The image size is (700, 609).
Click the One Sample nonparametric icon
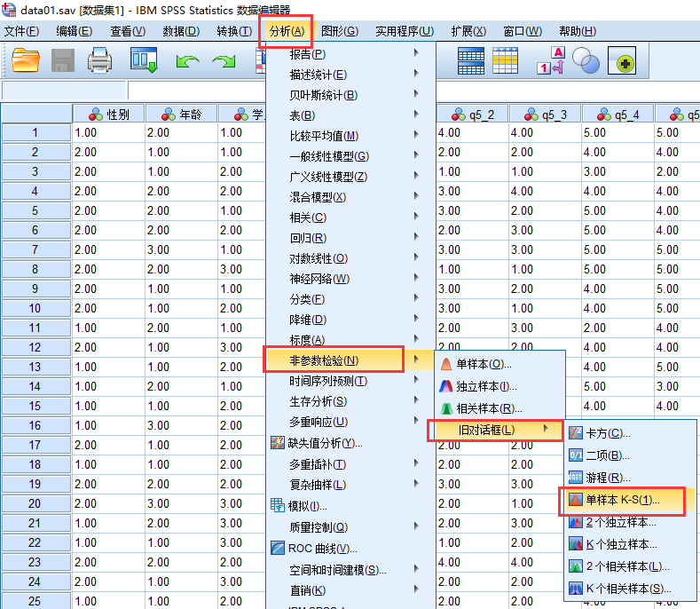pyautogui.click(x=446, y=364)
